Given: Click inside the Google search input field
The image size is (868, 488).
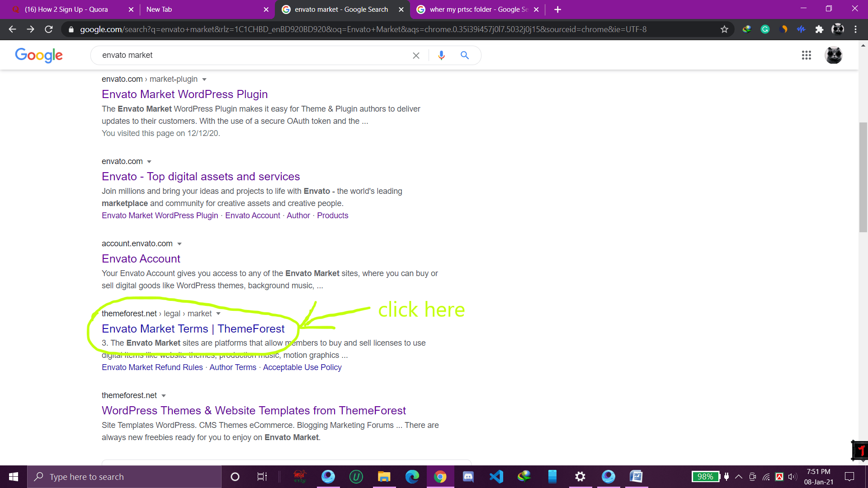Looking at the screenshot, I should click(x=253, y=55).
